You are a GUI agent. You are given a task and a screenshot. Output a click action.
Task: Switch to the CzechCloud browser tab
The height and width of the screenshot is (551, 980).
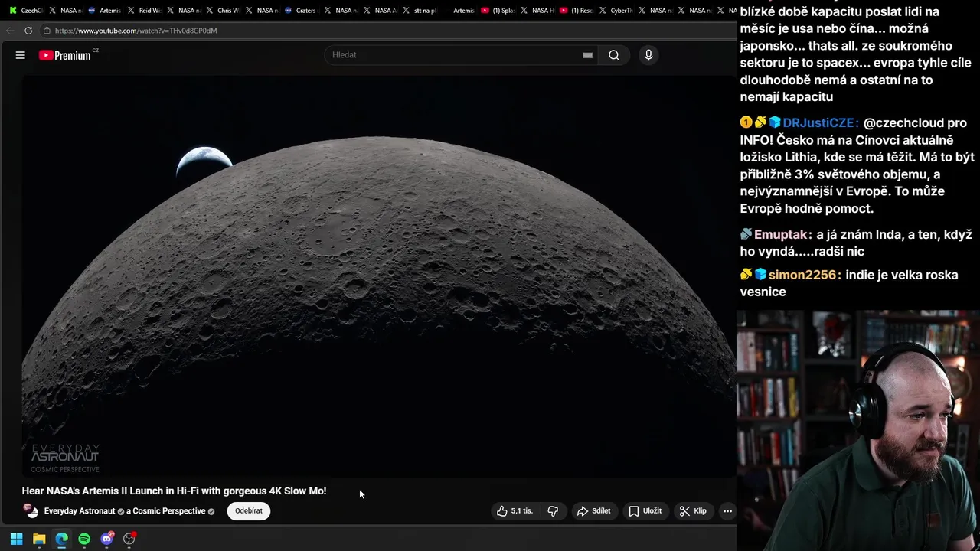tap(28, 11)
